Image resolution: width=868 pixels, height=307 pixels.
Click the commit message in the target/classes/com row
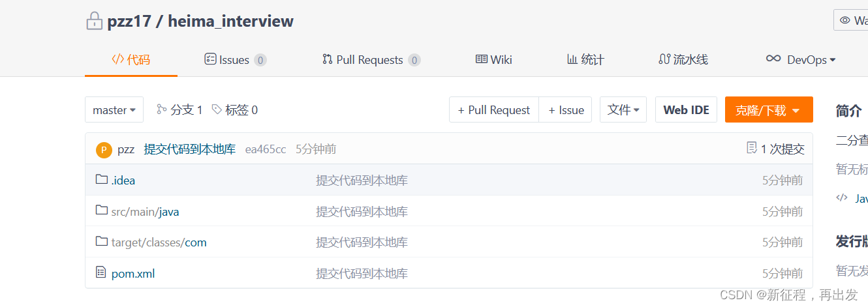click(362, 242)
